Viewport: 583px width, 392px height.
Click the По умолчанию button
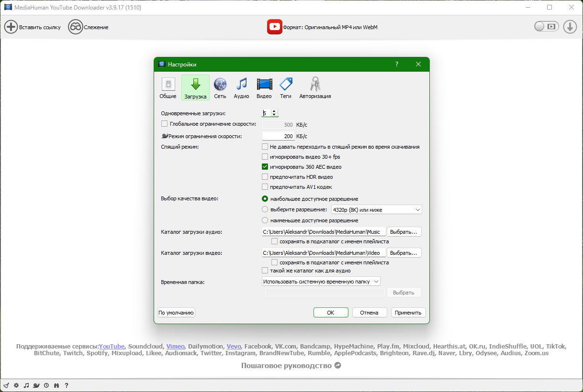176,313
